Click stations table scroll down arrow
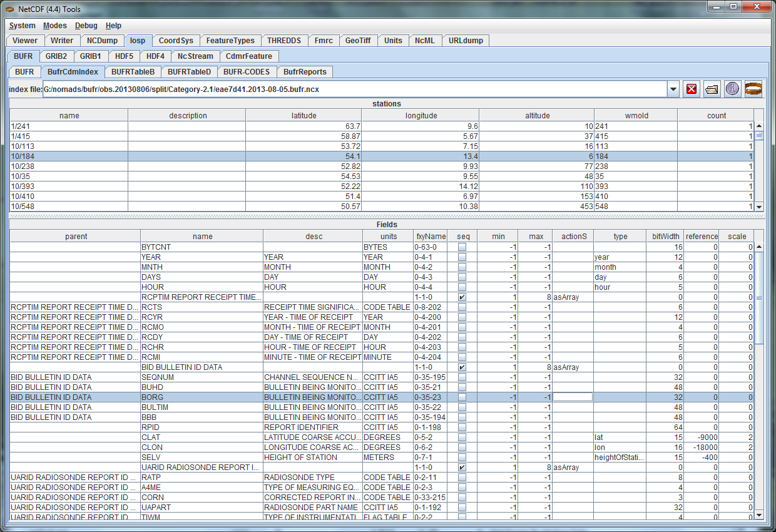The image size is (776, 532). coord(759,207)
